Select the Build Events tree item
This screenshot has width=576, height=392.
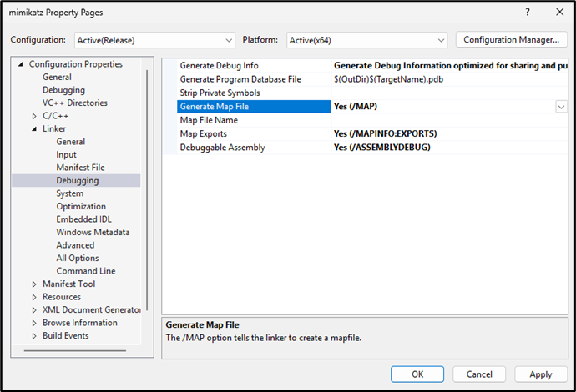click(x=65, y=335)
